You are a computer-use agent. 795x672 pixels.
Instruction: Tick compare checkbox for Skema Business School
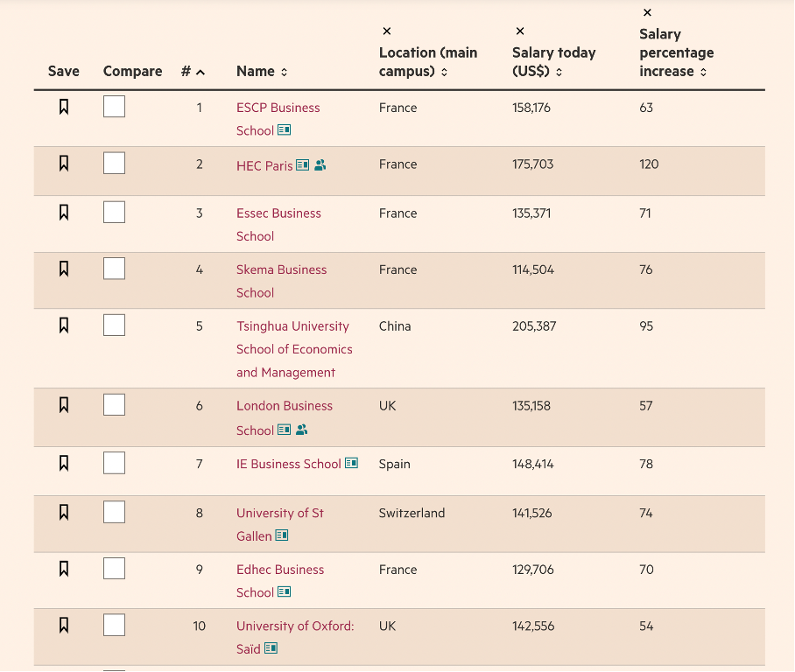tap(114, 269)
